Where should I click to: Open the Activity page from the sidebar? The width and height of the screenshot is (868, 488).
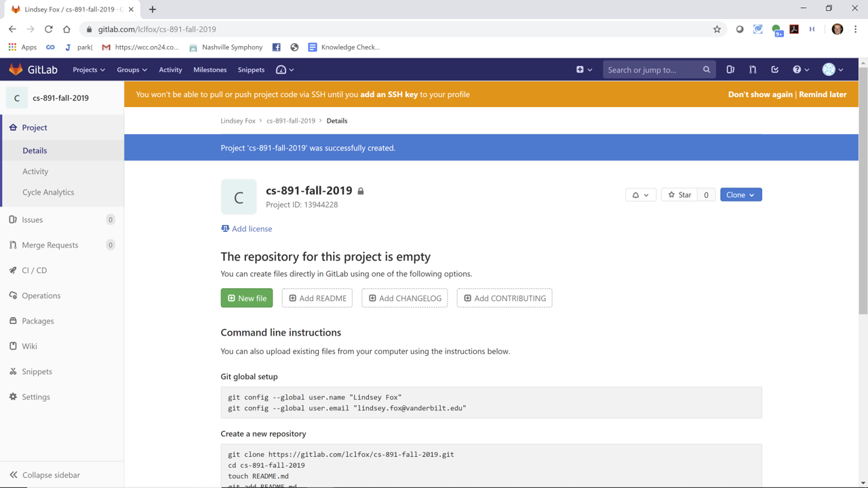pos(35,171)
